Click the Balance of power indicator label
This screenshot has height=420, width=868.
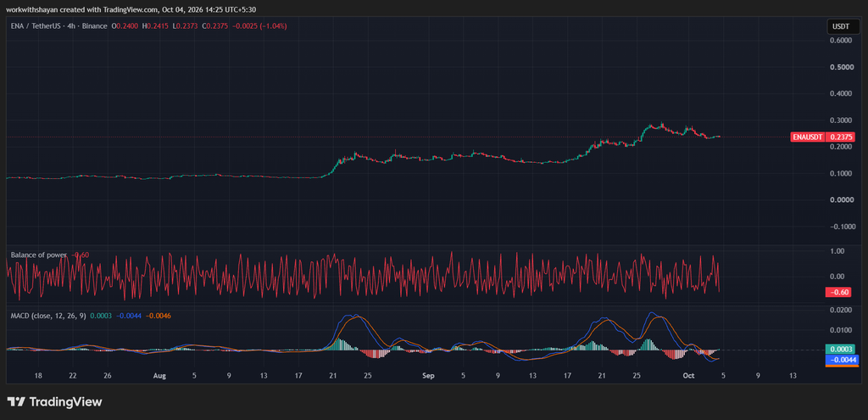pyautogui.click(x=39, y=255)
